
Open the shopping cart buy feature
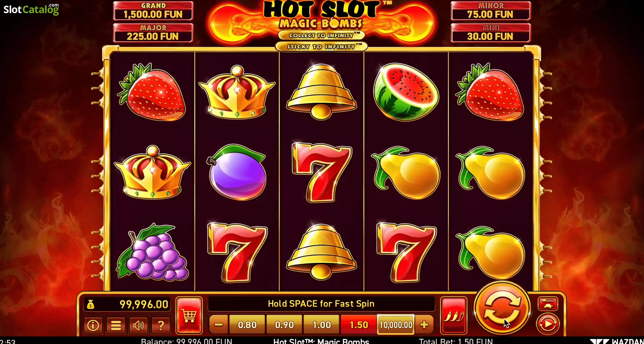(x=189, y=315)
